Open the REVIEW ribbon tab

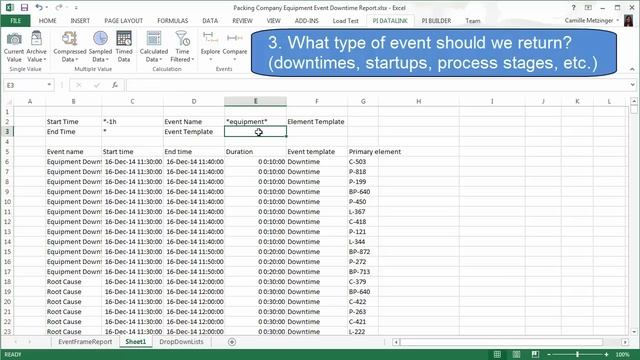click(242, 20)
